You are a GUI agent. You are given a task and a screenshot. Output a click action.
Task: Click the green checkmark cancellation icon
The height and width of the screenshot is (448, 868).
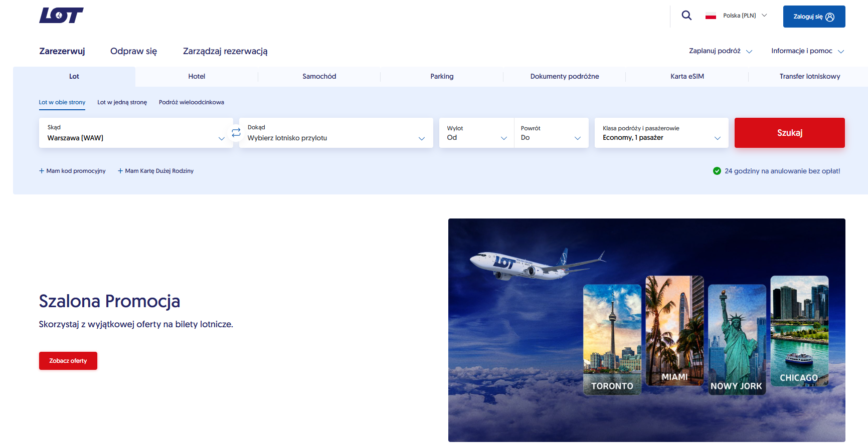coord(717,171)
